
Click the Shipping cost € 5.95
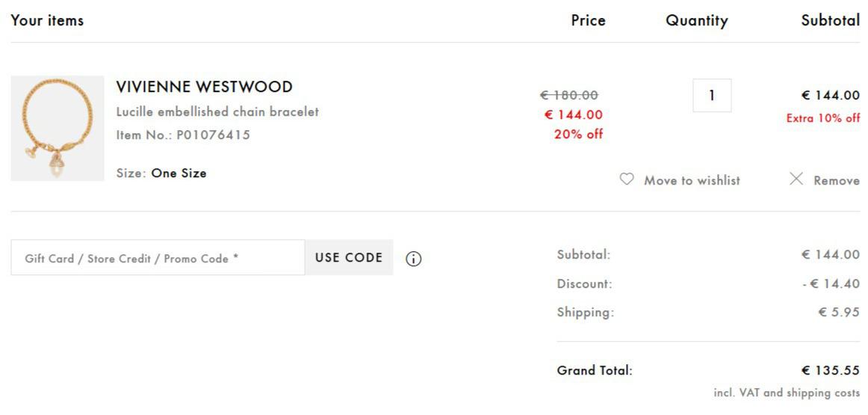tap(838, 313)
